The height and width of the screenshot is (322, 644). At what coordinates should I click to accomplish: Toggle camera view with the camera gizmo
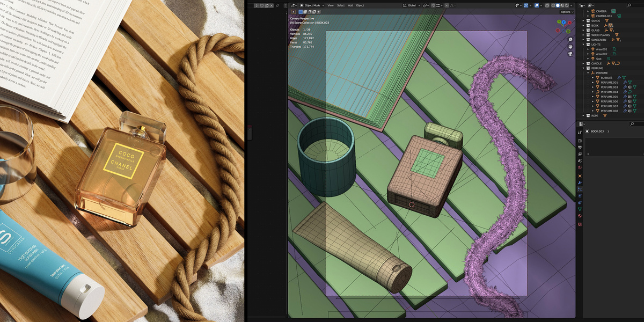coord(569,54)
